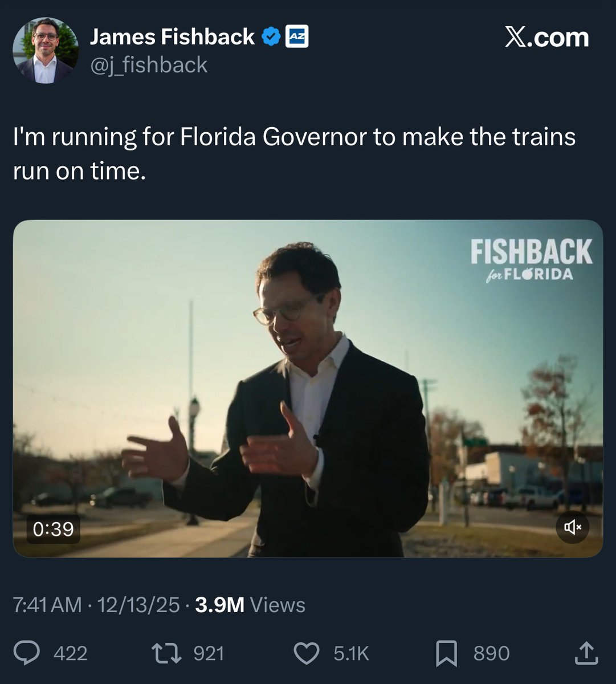Click the X.com logo text
This screenshot has height=684, width=616.
click(x=546, y=38)
